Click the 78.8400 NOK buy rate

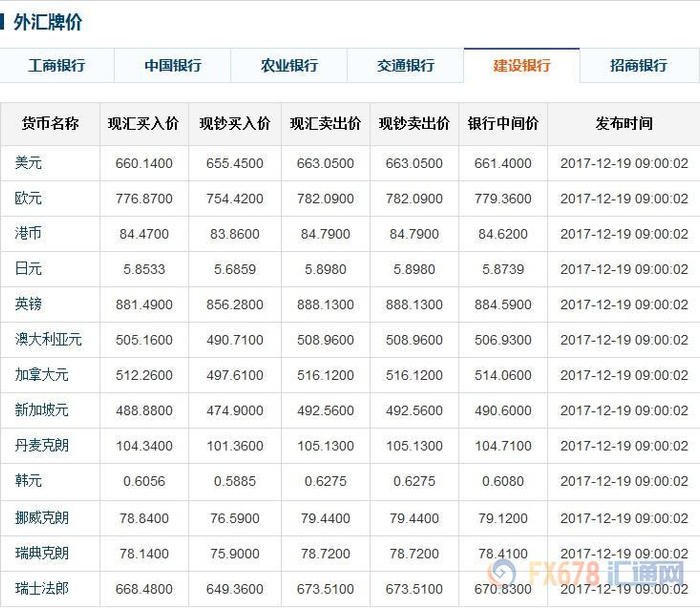144,518
